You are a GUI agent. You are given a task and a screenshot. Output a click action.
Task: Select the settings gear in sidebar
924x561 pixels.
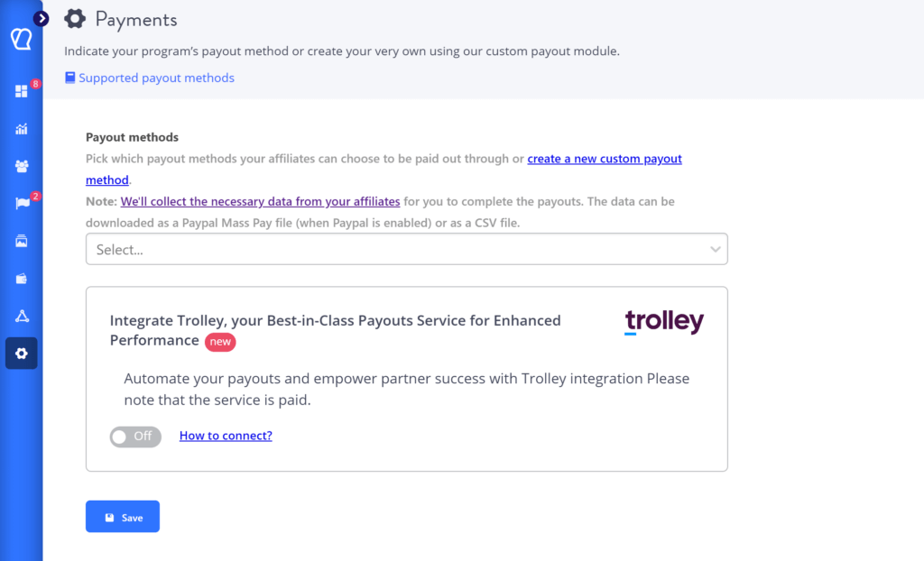tap(22, 354)
